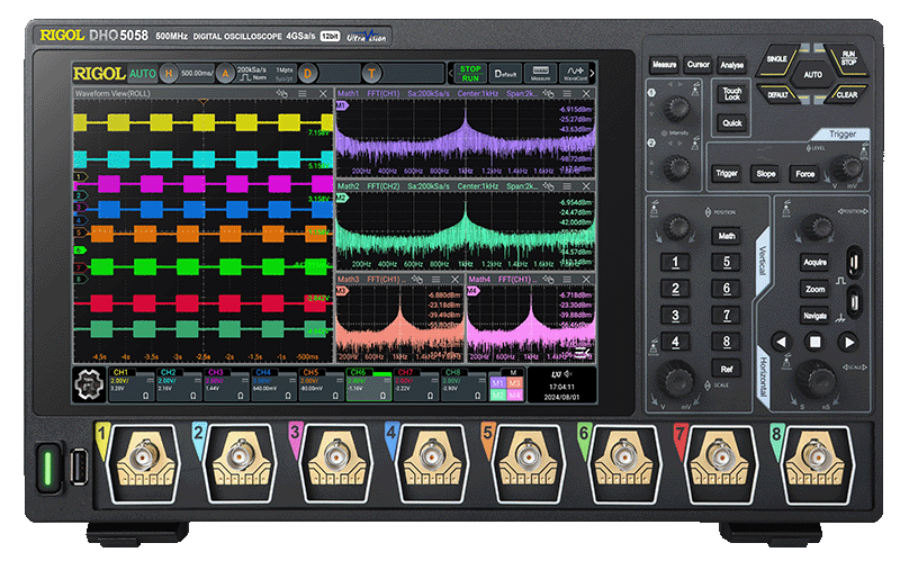Screen dimensions: 906x570
Task: Tap the on-screen Measure toolbar icon
Action: pos(540,73)
